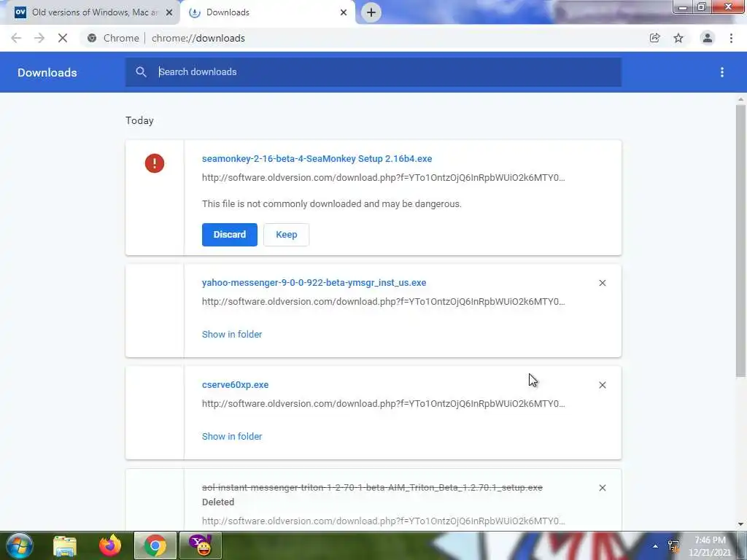Click the struck-through aol-instant-messenger filename
747x560 pixels.
pos(372,488)
